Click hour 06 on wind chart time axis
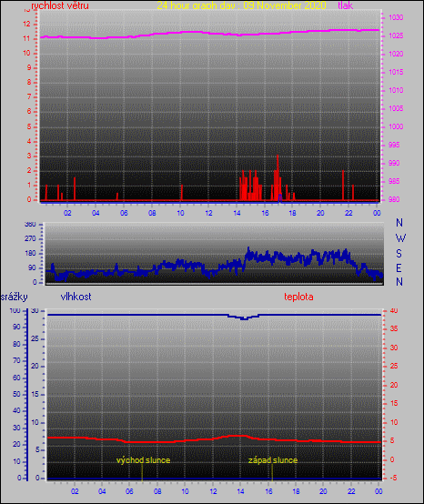This screenshot has height=504, width=424. (x=124, y=213)
